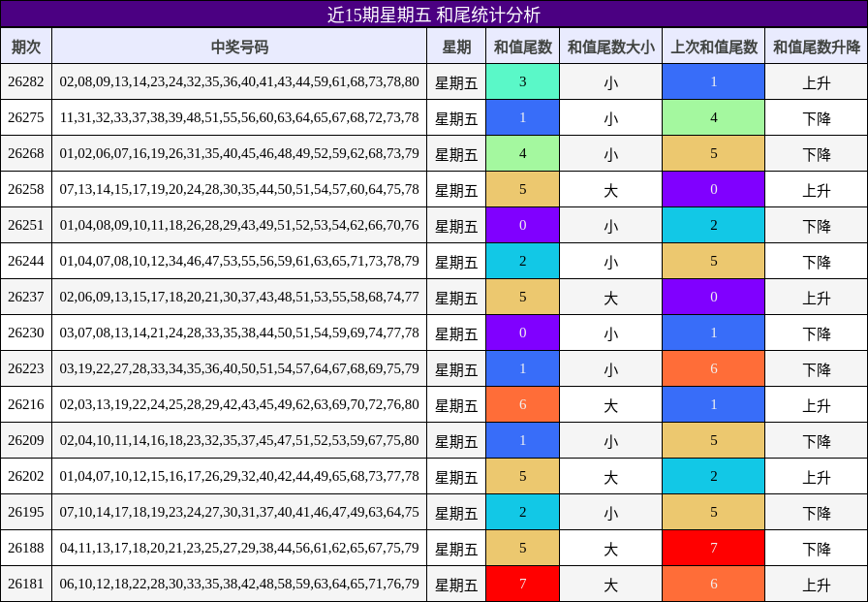This screenshot has height=602, width=868.
Task: Click period number 26230
Action: click(x=26, y=333)
